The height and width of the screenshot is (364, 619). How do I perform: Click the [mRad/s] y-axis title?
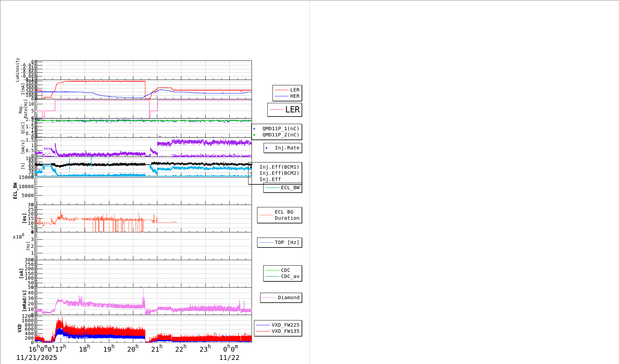coord(24,301)
